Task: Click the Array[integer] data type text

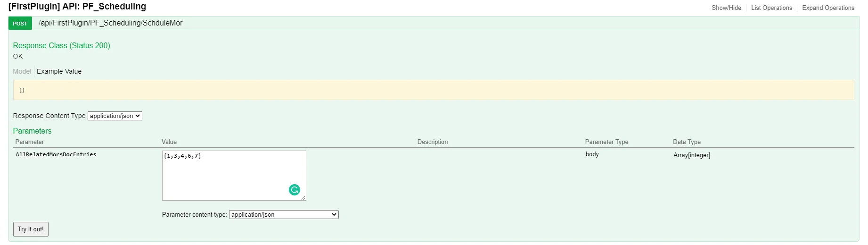Action: point(691,155)
